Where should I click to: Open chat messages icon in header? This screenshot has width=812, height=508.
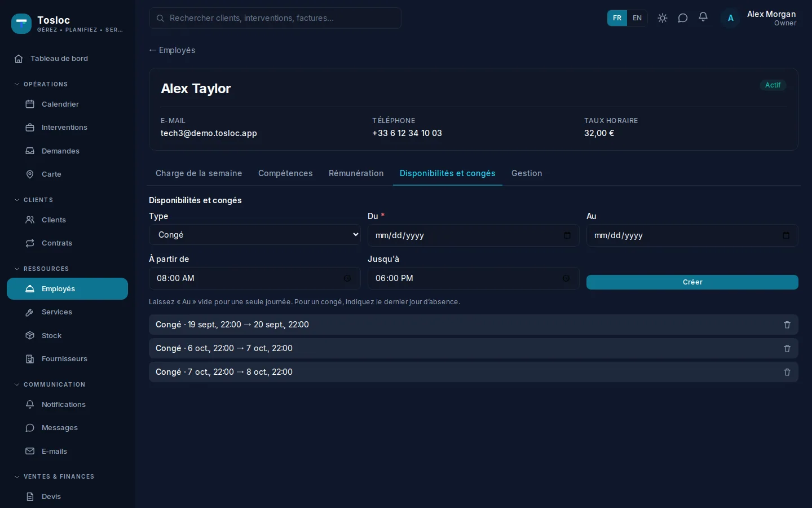[683, 18]
